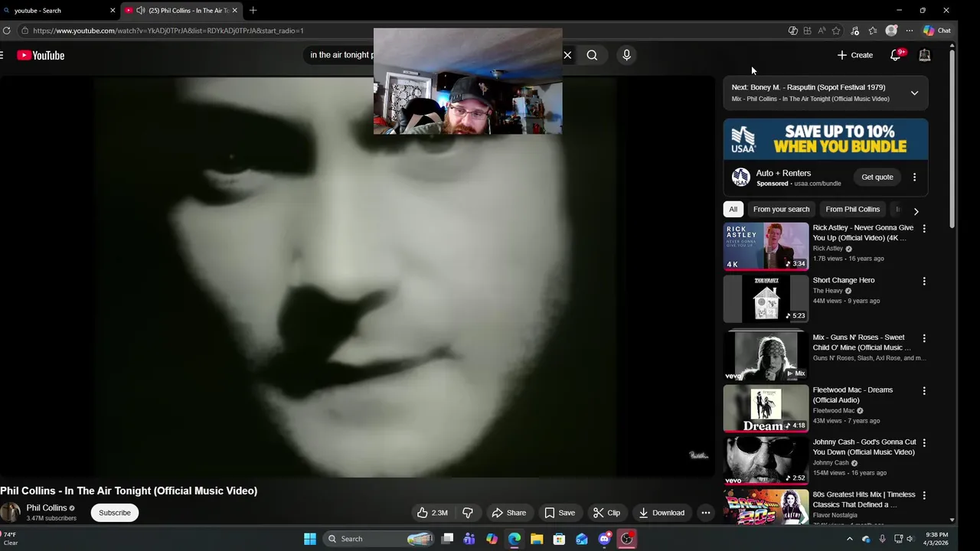Open OBS Studio from the taskbar
The width and height of the screenshot is (980, 551).
[x=627, y=539]
